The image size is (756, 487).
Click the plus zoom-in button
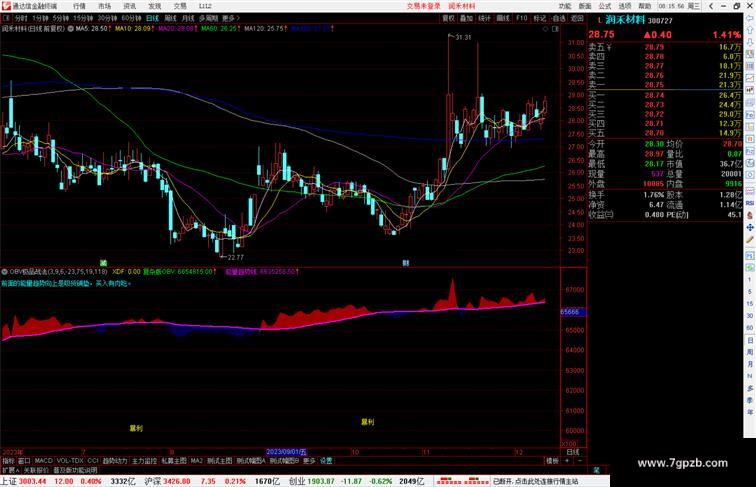pyautogui.click(x=567, y=460)
